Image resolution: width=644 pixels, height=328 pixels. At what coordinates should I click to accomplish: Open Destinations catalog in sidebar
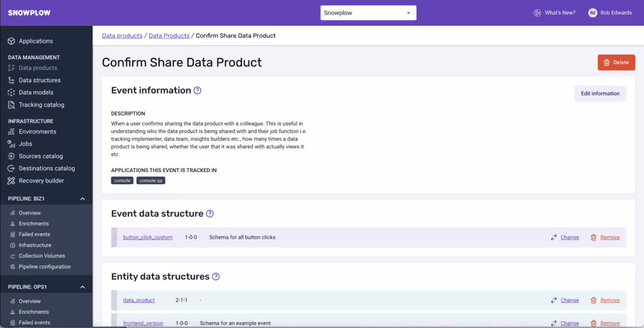pos(47,168)
